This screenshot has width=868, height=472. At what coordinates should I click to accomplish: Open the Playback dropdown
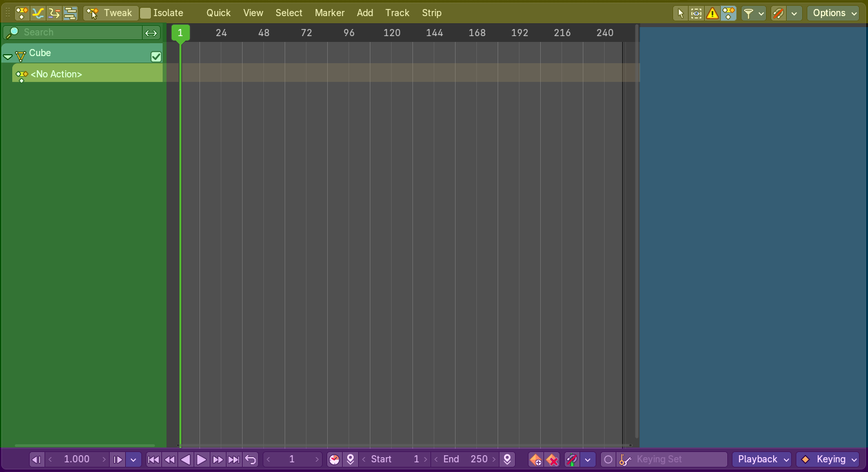click(x=762, y=460)
